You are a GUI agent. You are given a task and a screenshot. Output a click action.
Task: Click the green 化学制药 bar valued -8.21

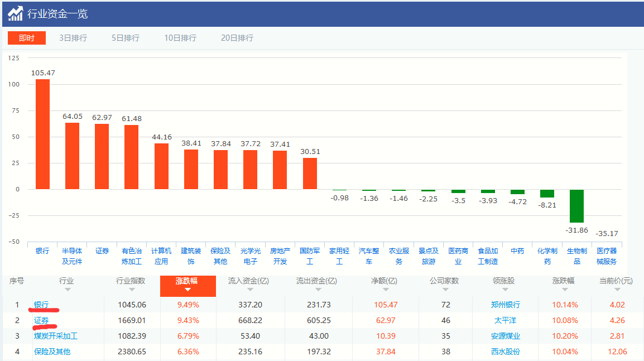coord(547,194)
